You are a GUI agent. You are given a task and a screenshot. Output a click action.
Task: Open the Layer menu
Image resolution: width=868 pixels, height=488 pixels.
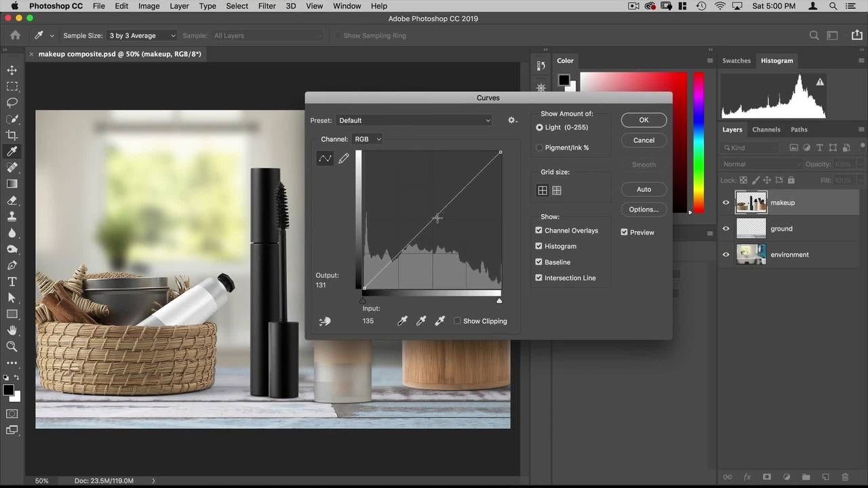(x=179, y=6)
